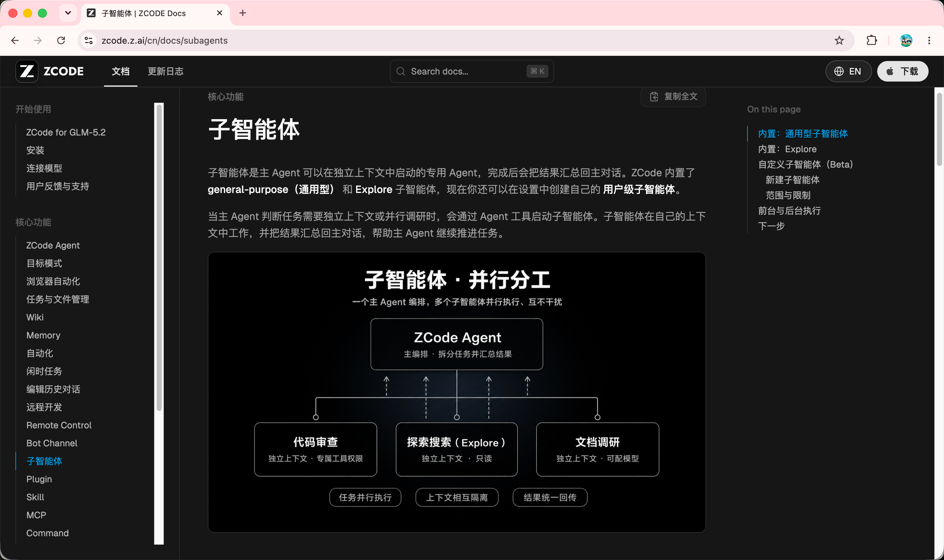Open the Chrome three-dot menu
944x560 pixels.
pos(929,40)
